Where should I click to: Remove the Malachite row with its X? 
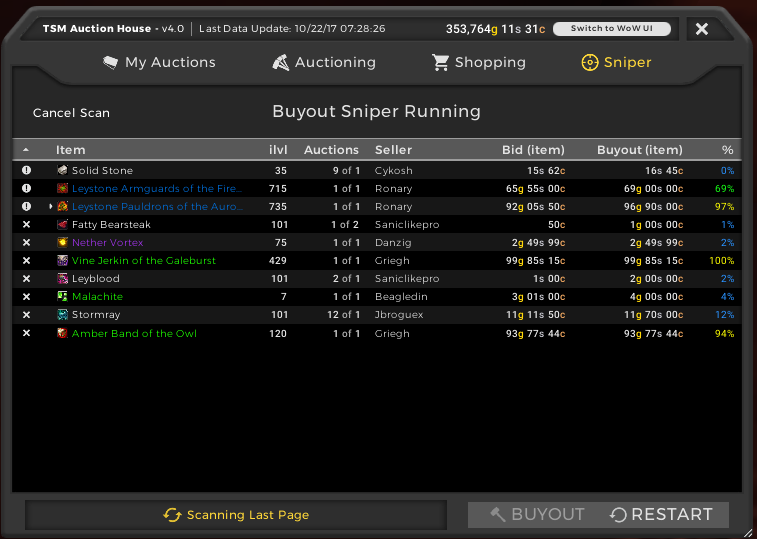pyautogui.click(x=26, y=296)
